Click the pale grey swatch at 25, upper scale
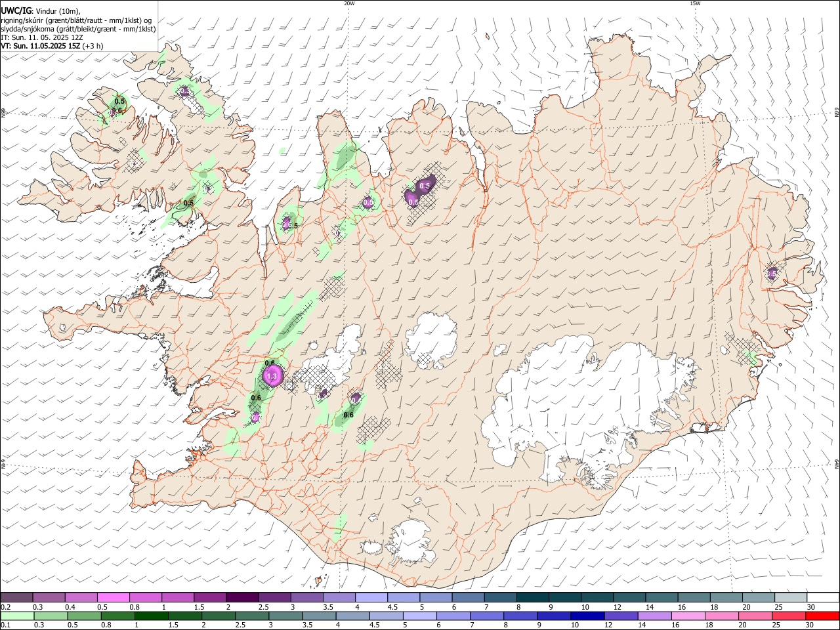 (x=791, y=597)
